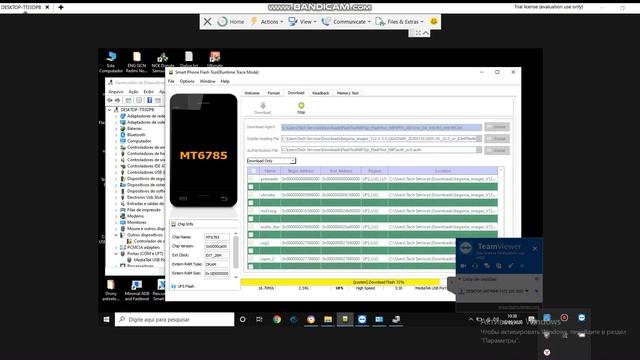Click the fullscreen icon below TeamViewer toolbar

[x=418, y=33]
